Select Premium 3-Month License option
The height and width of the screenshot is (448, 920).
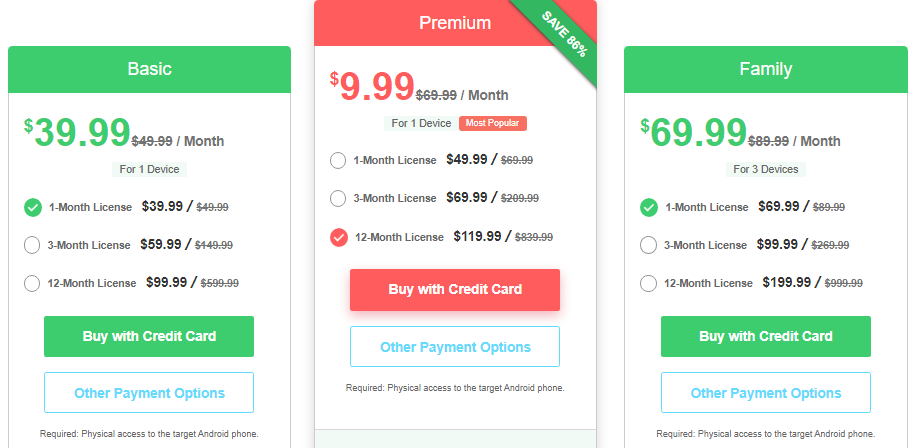point(338,199)
